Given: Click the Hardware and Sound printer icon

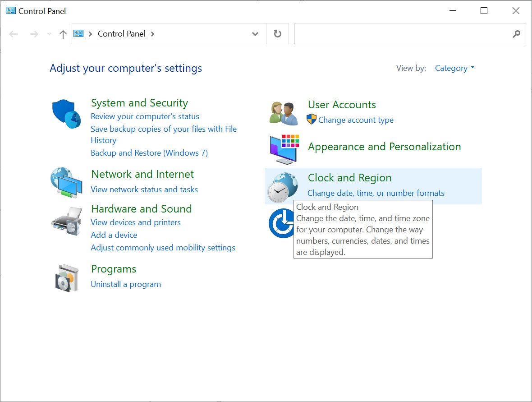Looking at the screenshot, I should [x=66, y=221].
